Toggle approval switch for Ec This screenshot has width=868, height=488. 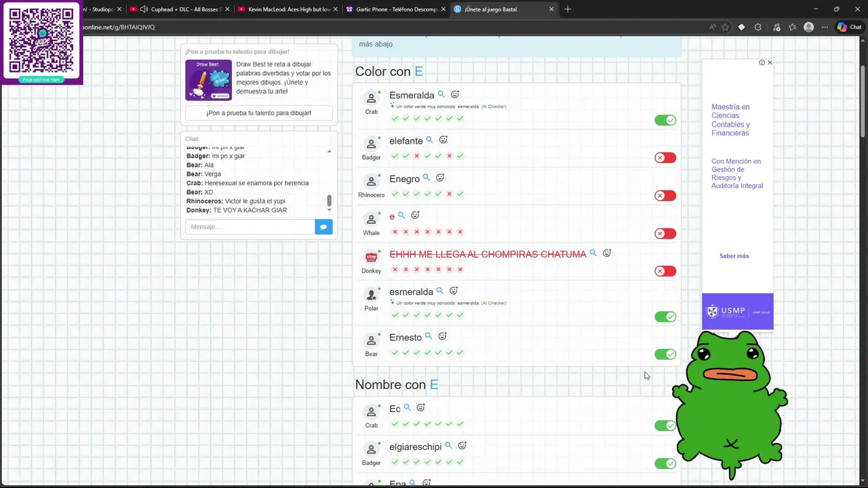pyautogui.click(x=665, y=426)
